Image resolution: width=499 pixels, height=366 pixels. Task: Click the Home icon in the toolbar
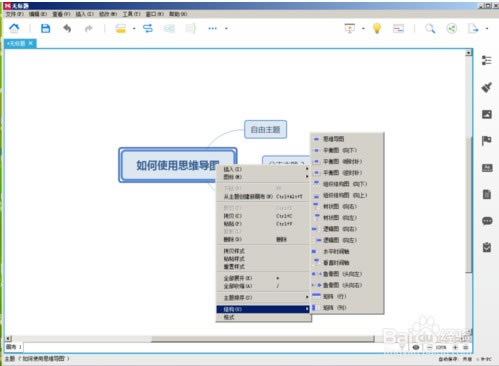[x=14, y=28]
